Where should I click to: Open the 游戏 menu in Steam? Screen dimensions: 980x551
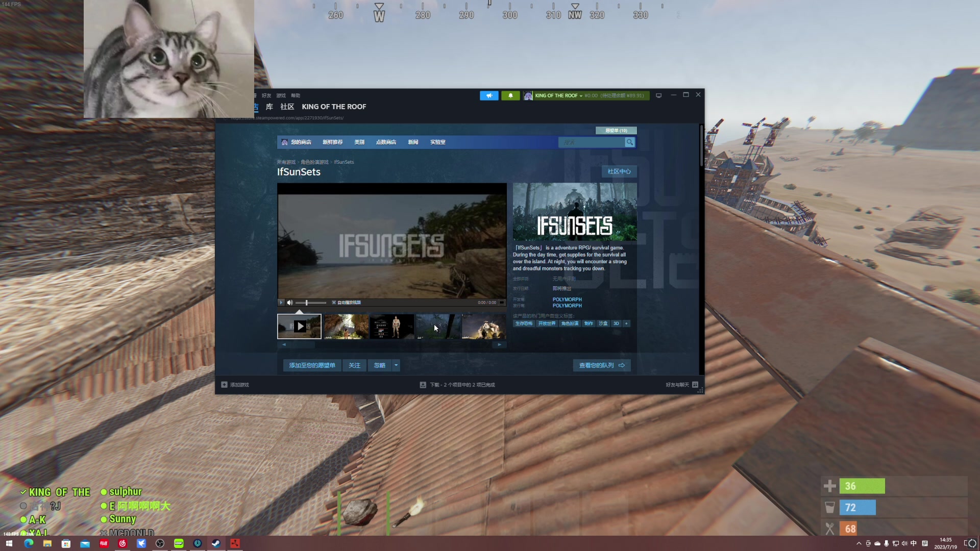[281, 95]
